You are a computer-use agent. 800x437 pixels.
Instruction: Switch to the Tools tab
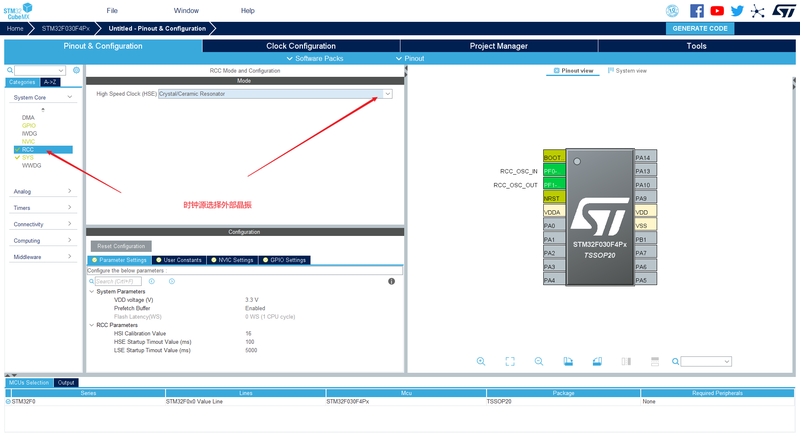click(696, 46)
